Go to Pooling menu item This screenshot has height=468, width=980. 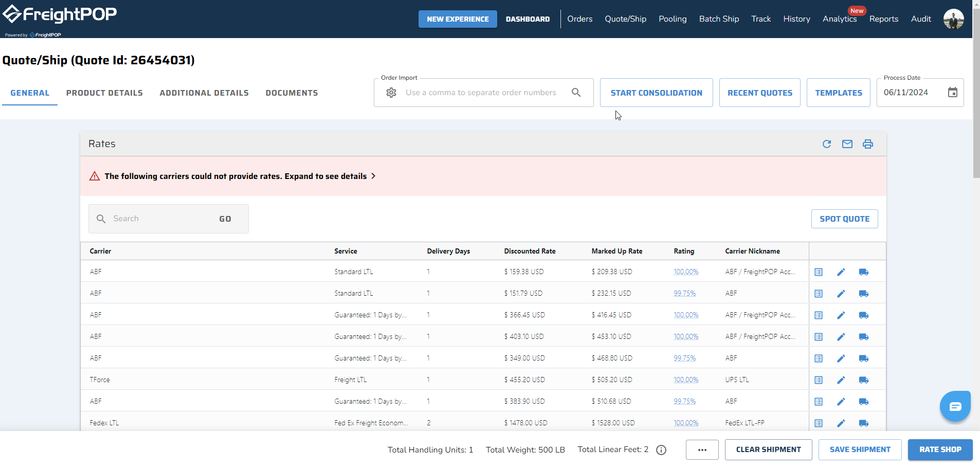pos(673,19)
